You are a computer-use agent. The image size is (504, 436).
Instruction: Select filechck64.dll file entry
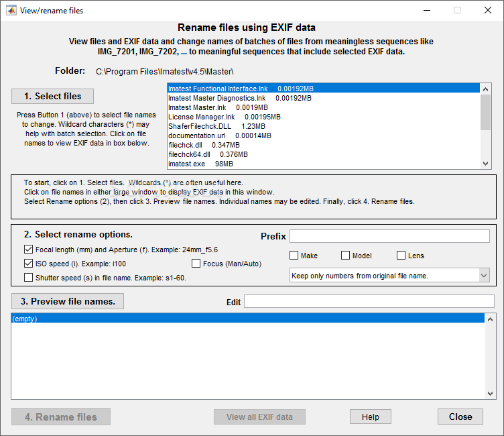pyautogui.click(x=323, y=154)
